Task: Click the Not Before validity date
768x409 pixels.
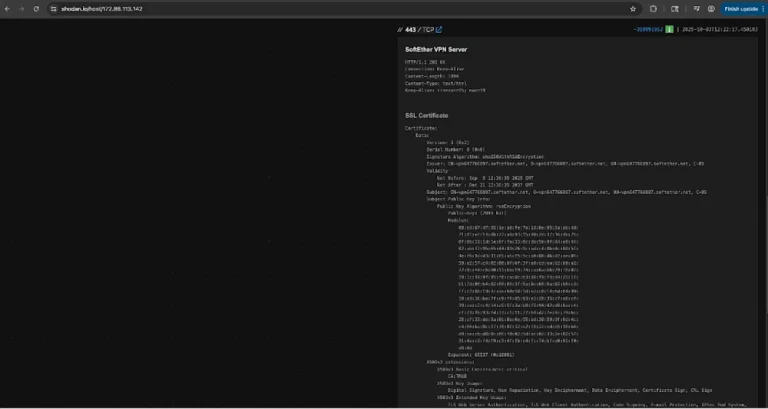Action: tap(485, 178)
